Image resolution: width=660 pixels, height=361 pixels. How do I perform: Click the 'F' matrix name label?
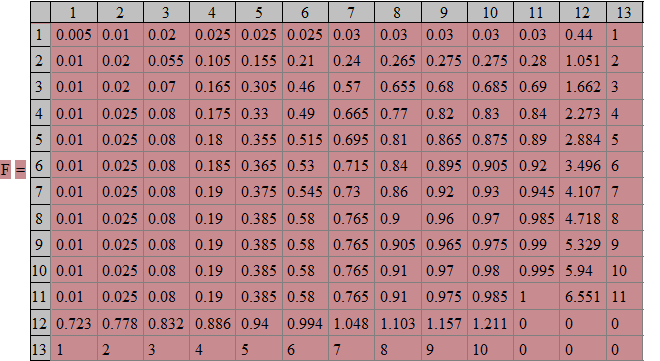pyautogui.click(x=5, y=170)
